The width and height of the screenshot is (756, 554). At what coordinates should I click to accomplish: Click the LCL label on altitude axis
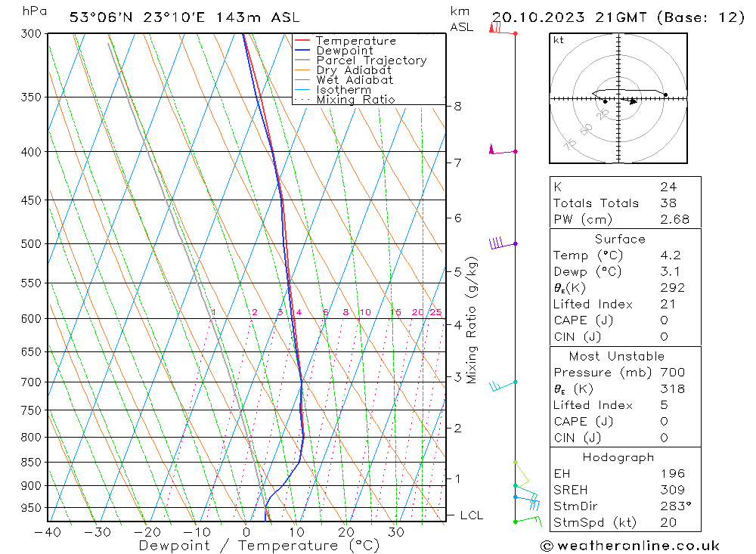472,515
